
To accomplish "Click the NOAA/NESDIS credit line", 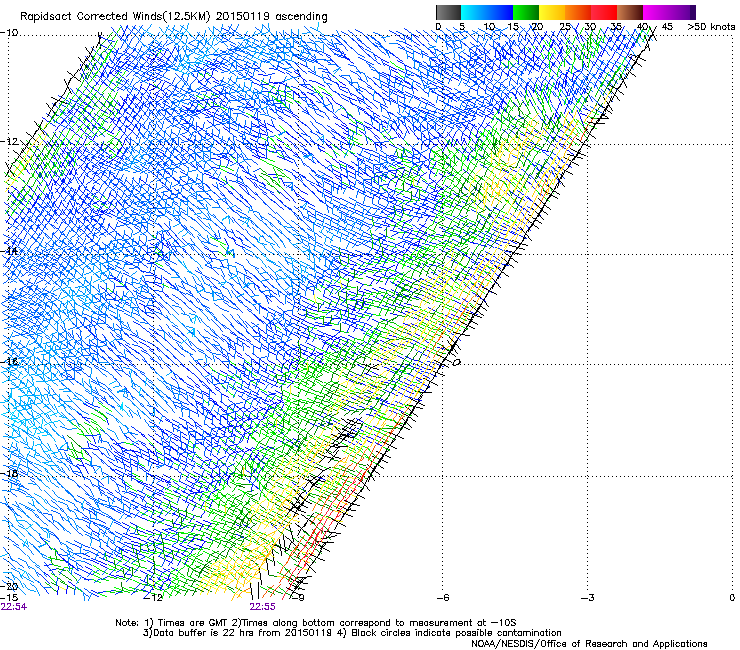I will (589, 644).
